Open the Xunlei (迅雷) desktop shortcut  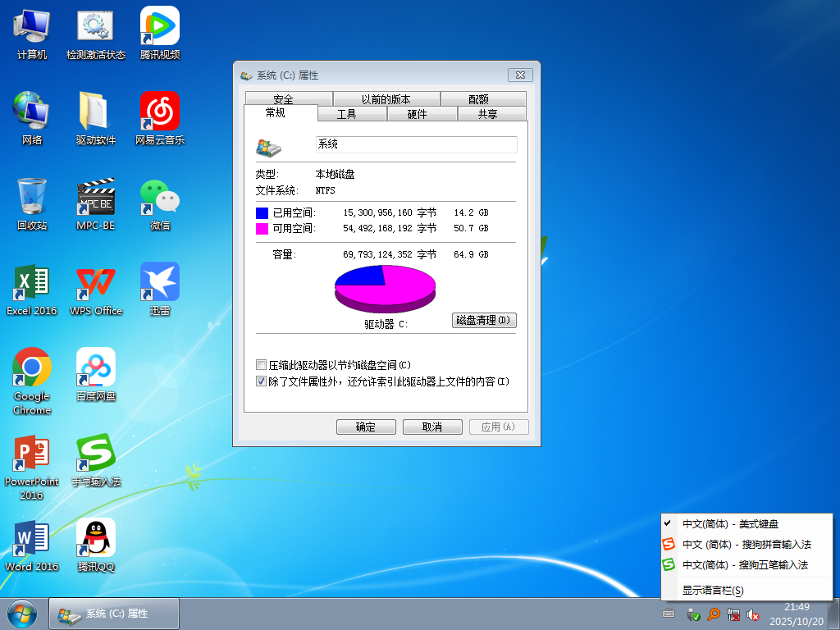coord(160,283)
